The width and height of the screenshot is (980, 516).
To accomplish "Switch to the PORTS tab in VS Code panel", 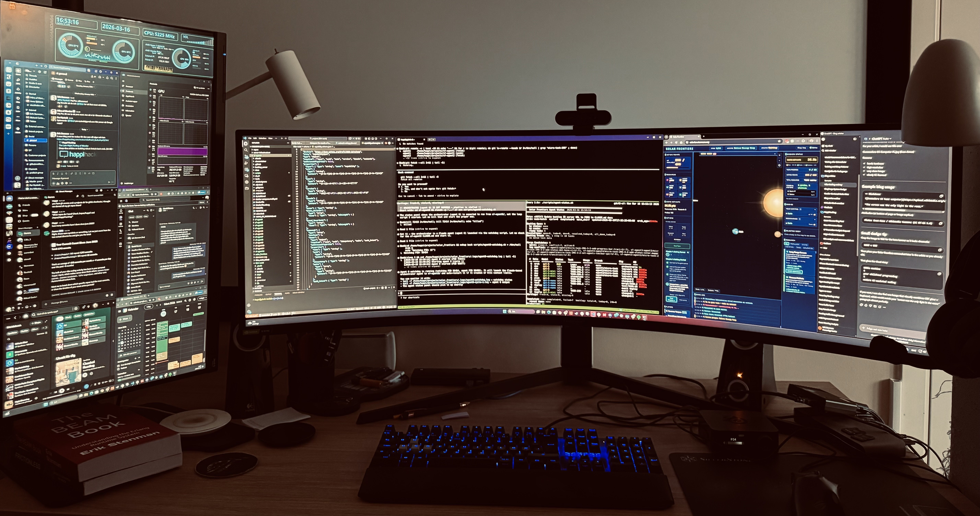I will click(x=287, y=293).
